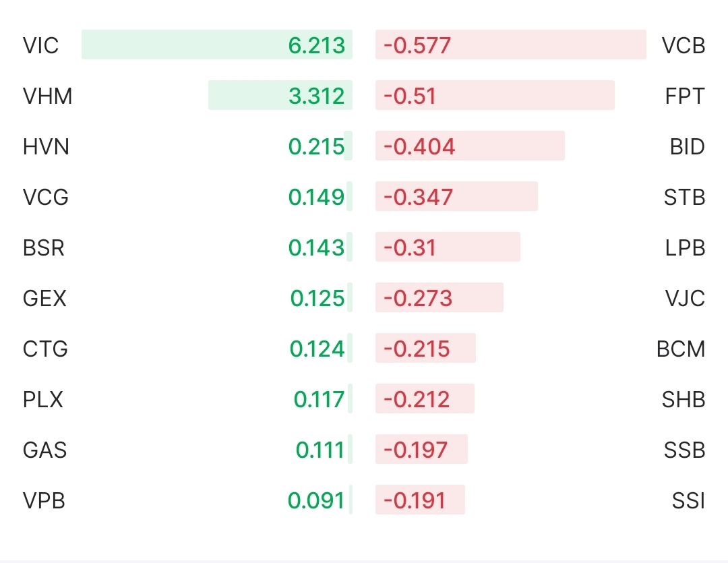Screen dimensions: 728x563
Task: Select the -0.404 negative bar
Action: point(470,146)
